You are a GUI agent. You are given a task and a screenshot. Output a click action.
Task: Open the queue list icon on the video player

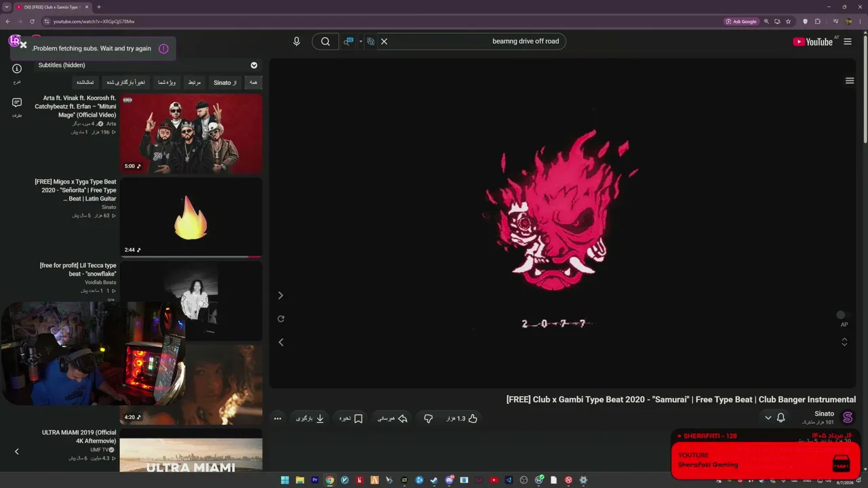pos(850,81)
